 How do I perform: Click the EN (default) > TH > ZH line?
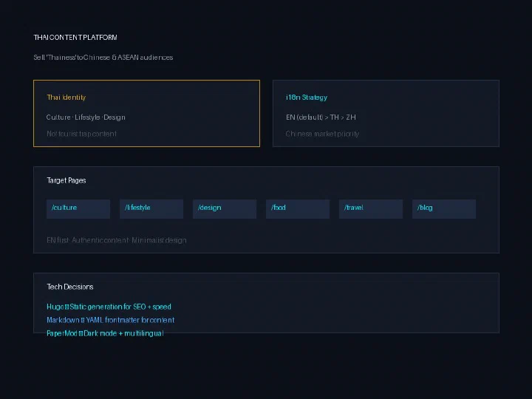321,117
